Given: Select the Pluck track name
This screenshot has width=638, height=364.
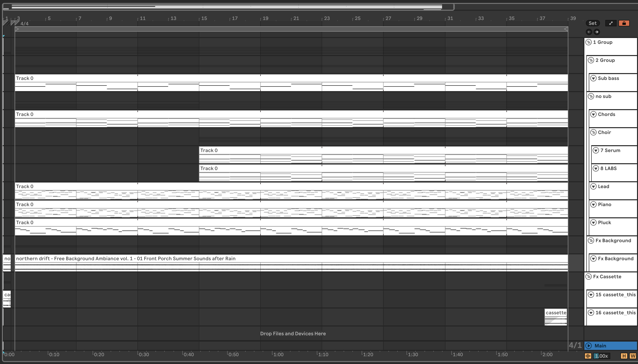Looking at the screenshot, I should point(604,222).
